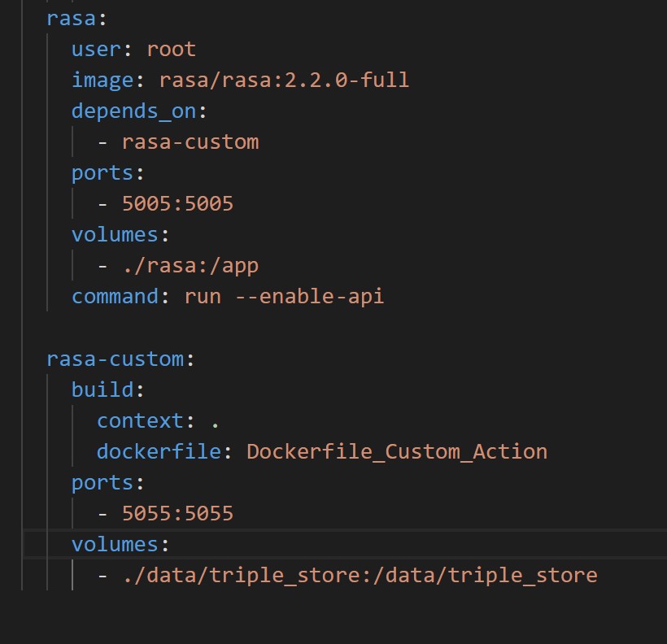
Task: Click the "5055:5055" port mapping
Action: [177, 513]
